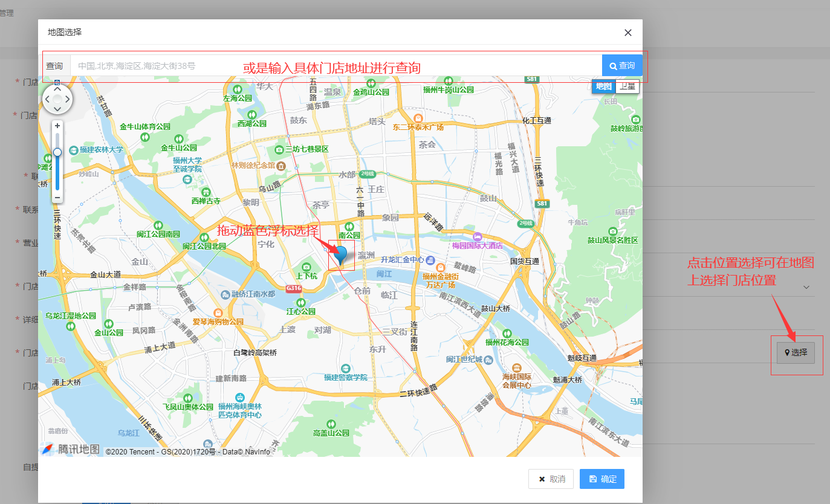The width and height of the screenshot is (830, 504).
Task: Pan the map left with west arrow
Action: [x=47, y=99]
